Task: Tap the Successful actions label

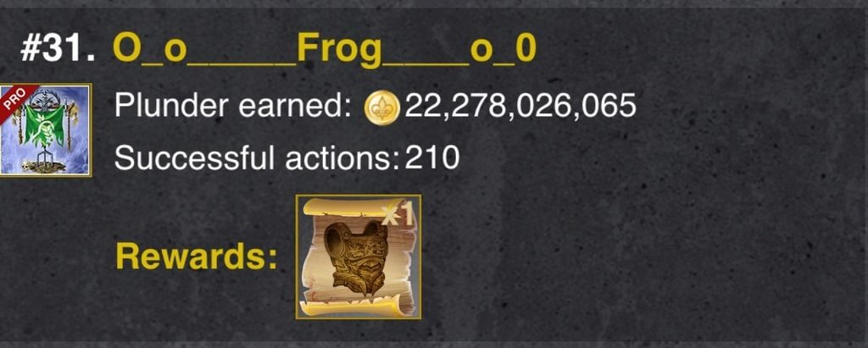Action: 258,158
